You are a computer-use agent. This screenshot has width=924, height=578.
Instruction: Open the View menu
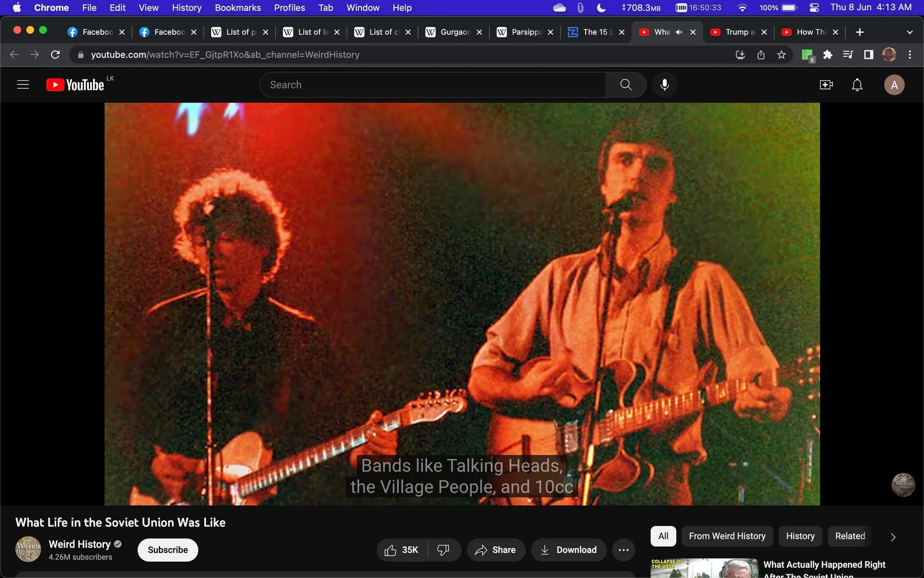tap(148, 8)
